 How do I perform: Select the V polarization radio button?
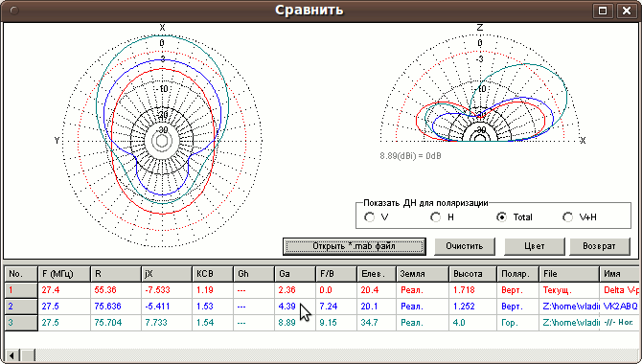[369, 217]
